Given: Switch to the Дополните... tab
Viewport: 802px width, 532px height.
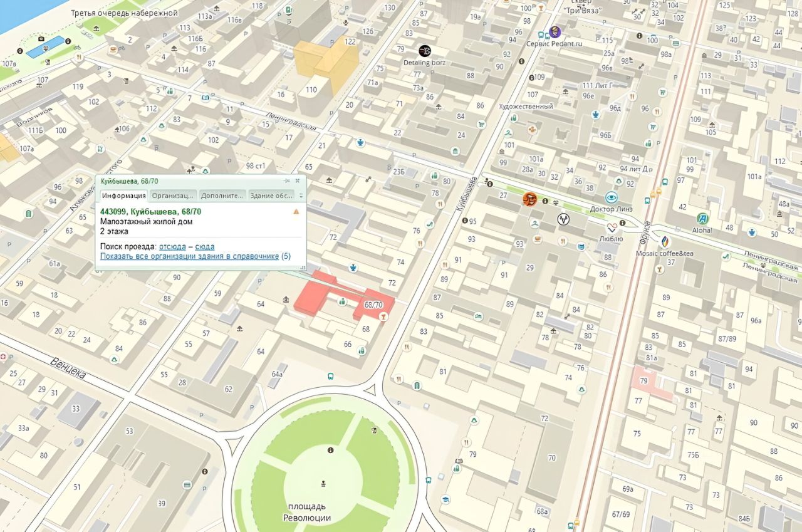Looking at the screenshot, I should [x=222, y=196].
